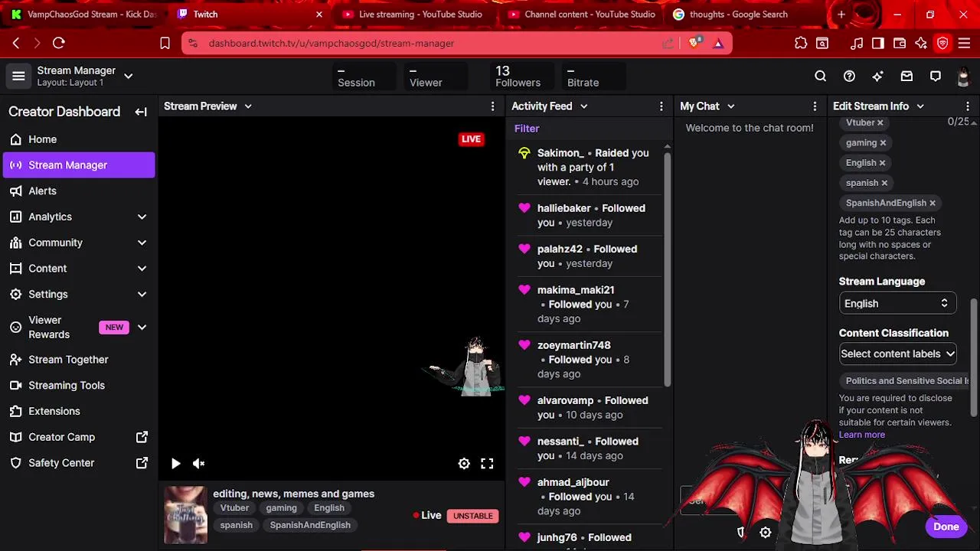
Task: Open browser main menu icon
Action: pos(964,43)
